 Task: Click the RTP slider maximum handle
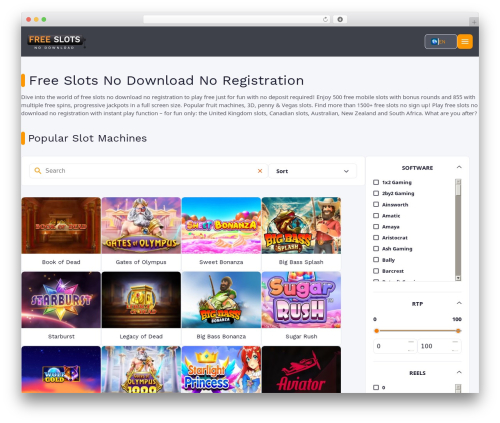[458, 331]
